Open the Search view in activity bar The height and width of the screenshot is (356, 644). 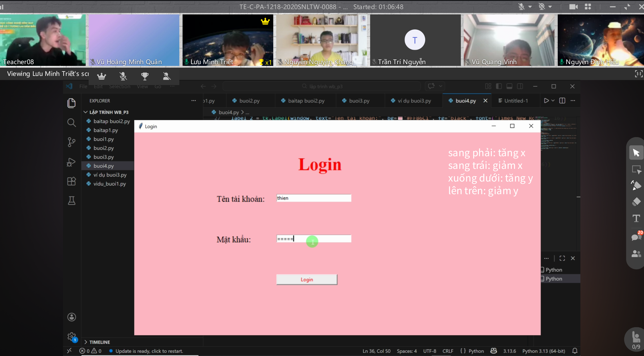71,122
